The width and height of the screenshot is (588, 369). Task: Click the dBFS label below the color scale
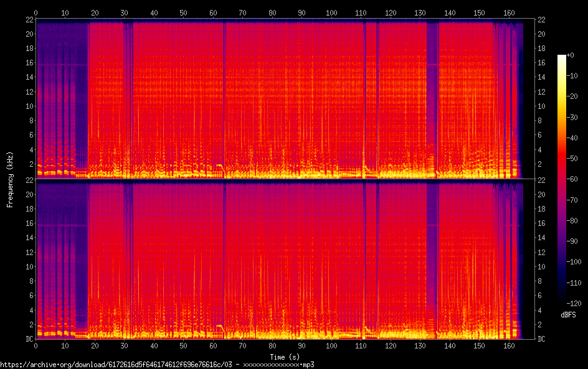click(x=567, y=315)
